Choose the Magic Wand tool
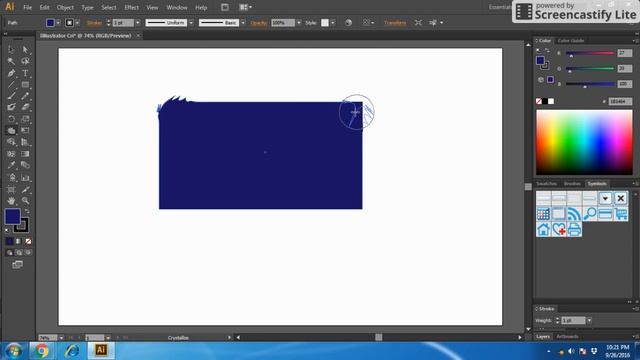 (x=11, y=61)
